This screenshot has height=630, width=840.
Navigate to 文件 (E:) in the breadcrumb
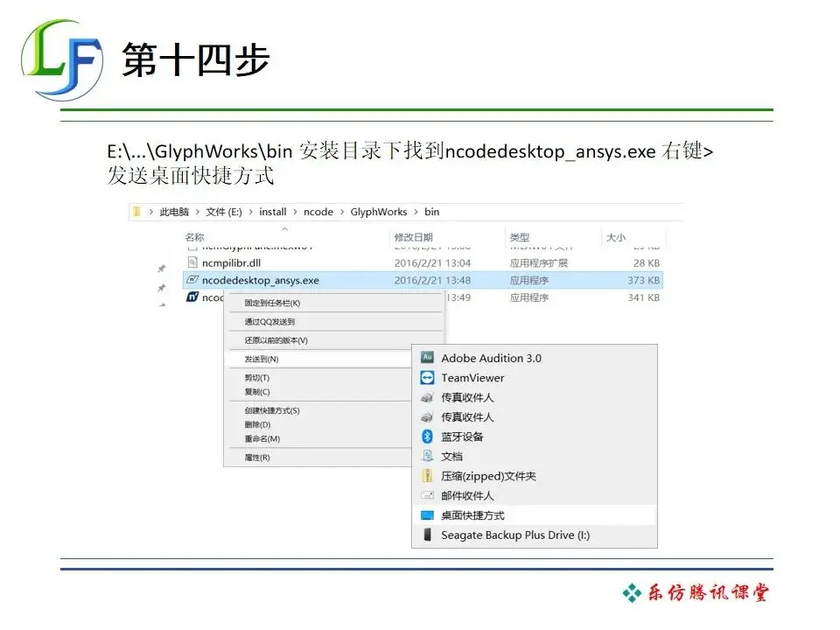224,212
